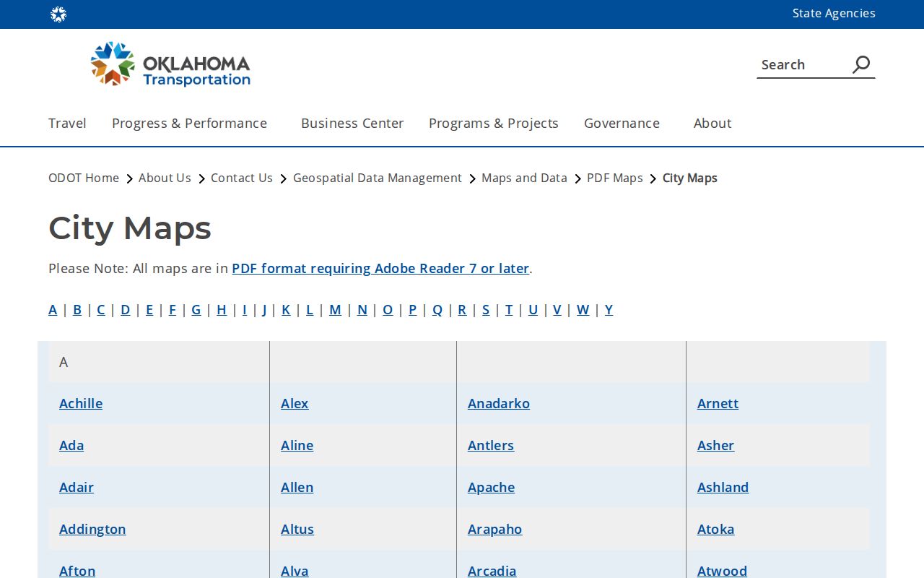Open the Atoka city map
This screenshot has width=924, height=578.
[716, 529]
